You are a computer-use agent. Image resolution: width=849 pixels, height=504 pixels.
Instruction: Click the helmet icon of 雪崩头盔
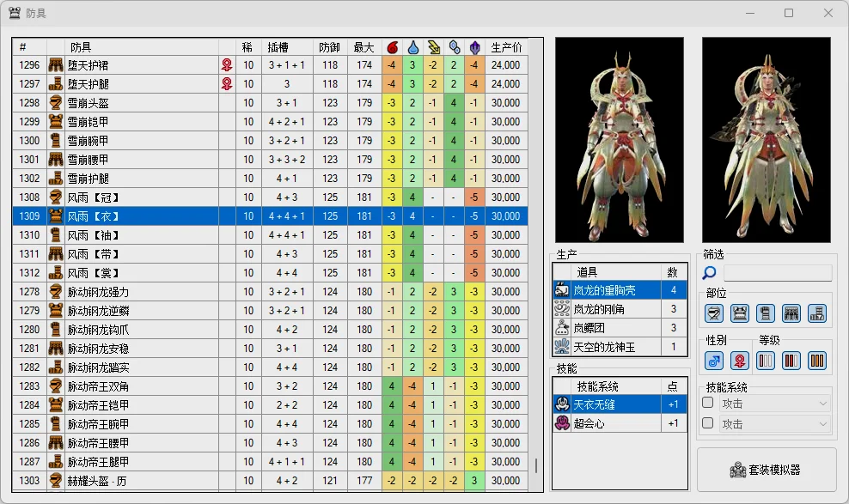(56, 103)
